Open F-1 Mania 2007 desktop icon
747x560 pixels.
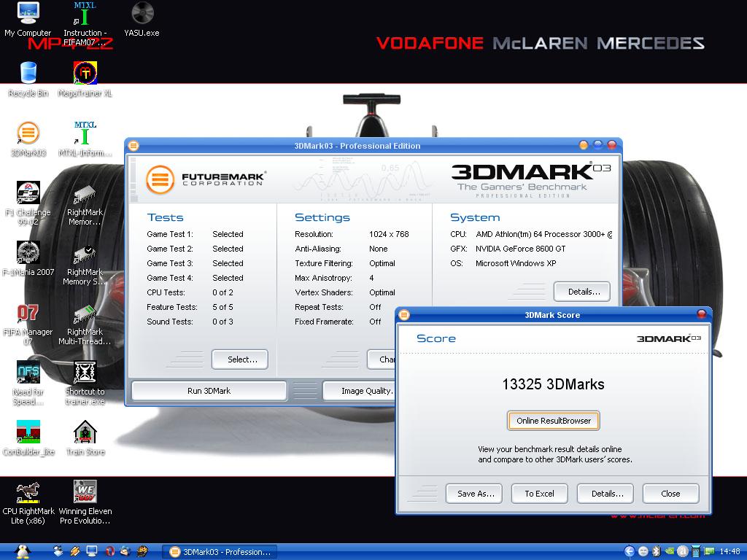28,259
